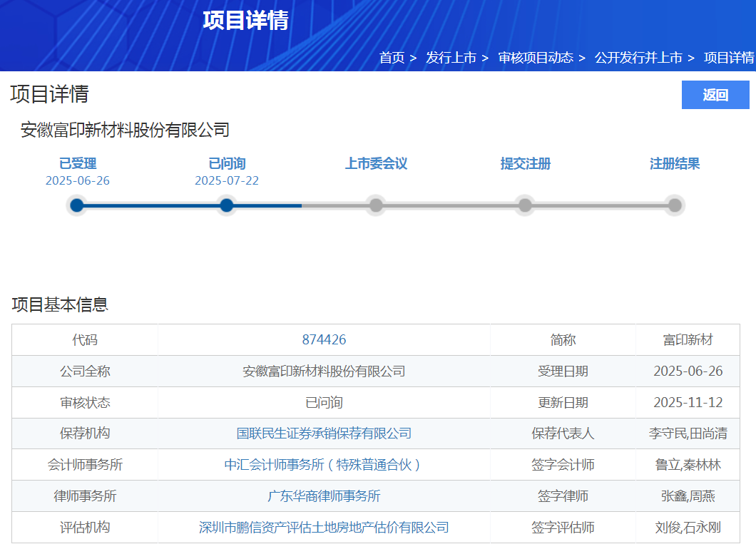Open 国联民生证券承销保荐有限公司 sponsor link

click(324, 433)
